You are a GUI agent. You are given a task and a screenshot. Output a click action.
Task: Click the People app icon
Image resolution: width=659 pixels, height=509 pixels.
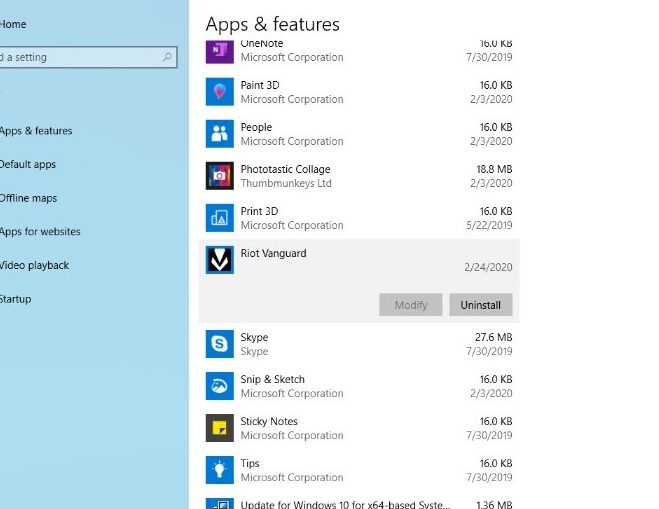click(220, 134)
